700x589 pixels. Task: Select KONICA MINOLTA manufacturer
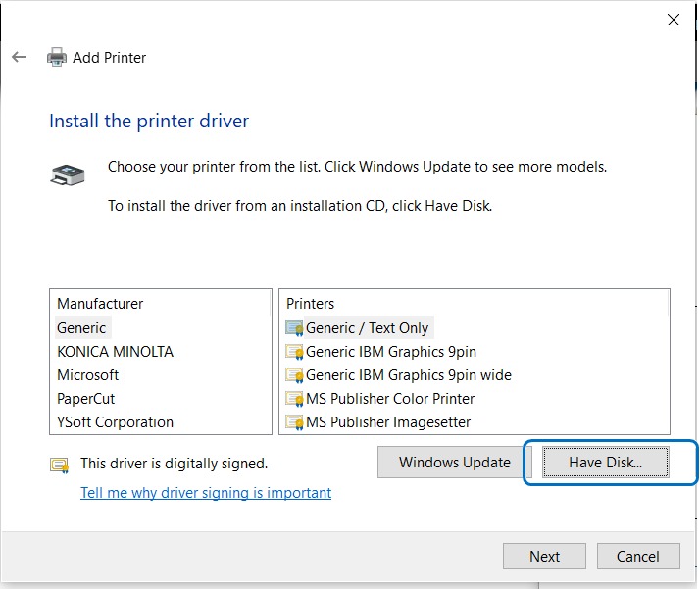coord(115,352)
